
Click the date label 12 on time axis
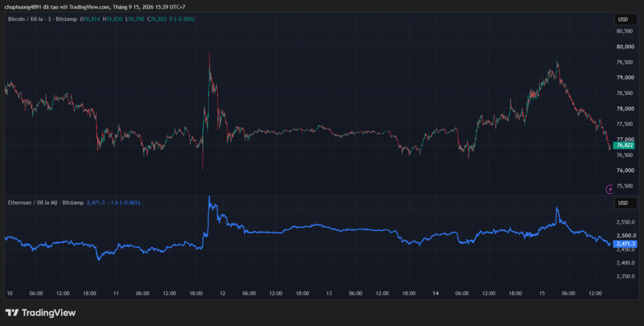coord(222,293)
